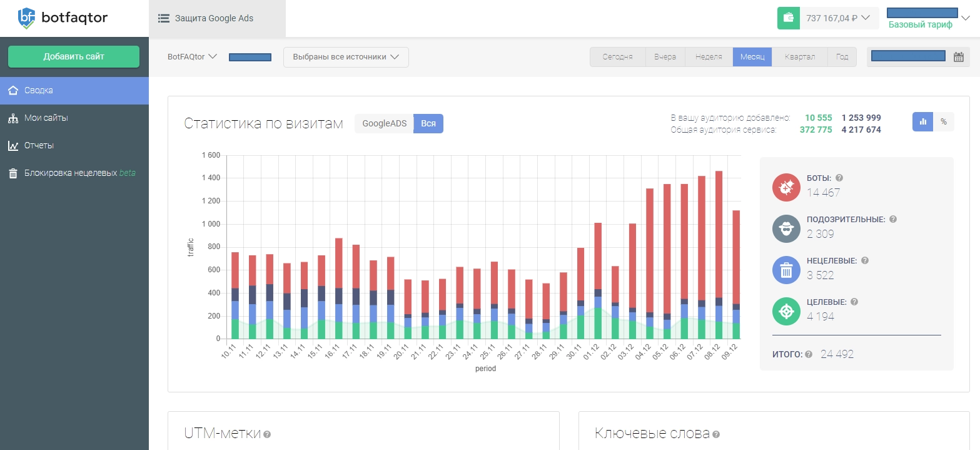Screen dimensions: 980x450
Task: Click the red bots bug icon
Action: 786,187
